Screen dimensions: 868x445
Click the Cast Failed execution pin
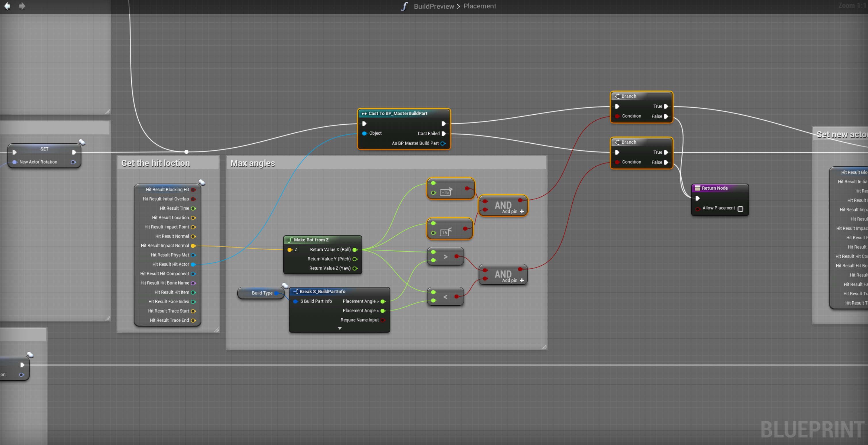[x=444, y=133]
